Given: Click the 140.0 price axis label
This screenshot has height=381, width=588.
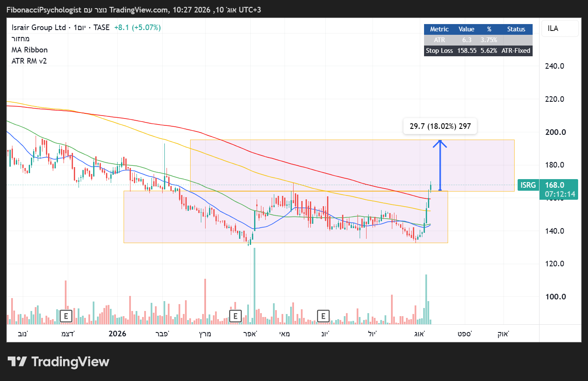Looking at the screenshot, I should [x=555, y=231].
